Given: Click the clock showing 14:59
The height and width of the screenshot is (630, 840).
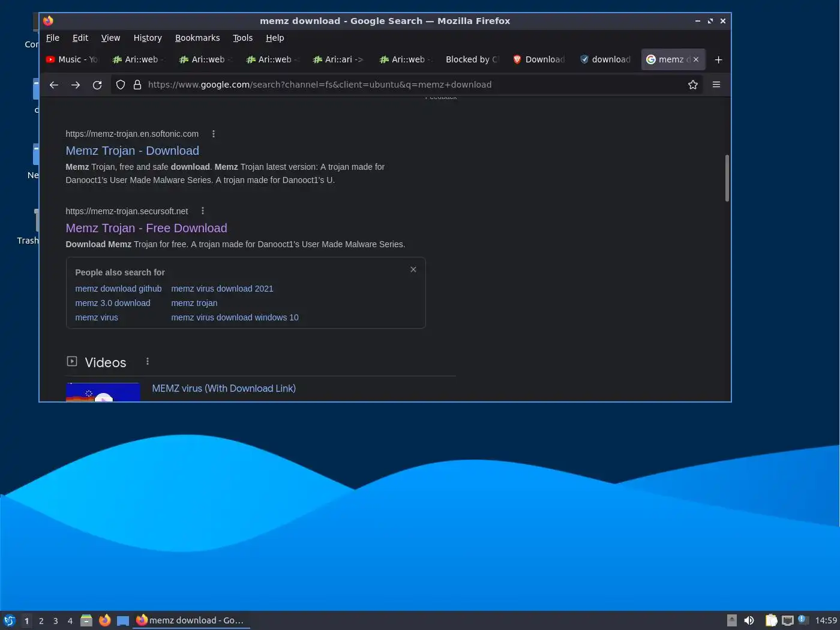Looking at the screenshot, I should [x=826, y=620].
